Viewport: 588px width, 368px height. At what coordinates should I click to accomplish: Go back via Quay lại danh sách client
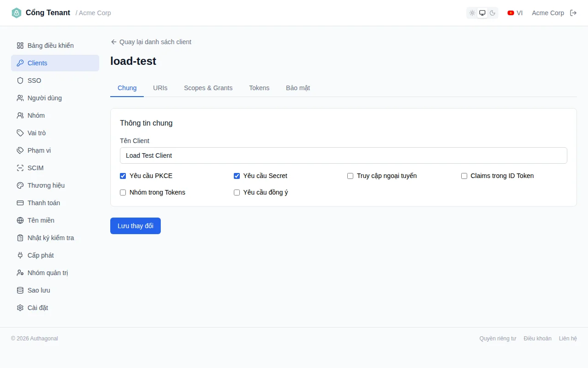click(x=151, y=42)
